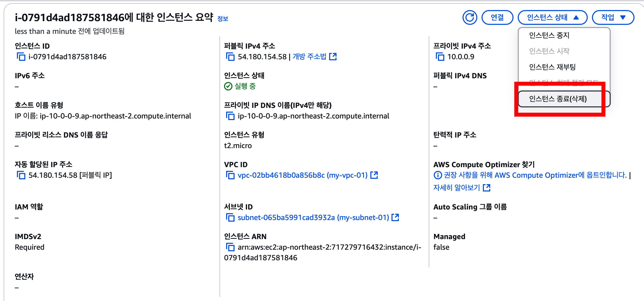Screen dimensions: 644x301
Task: Click the refresh icon button
Action: point(470,17)
